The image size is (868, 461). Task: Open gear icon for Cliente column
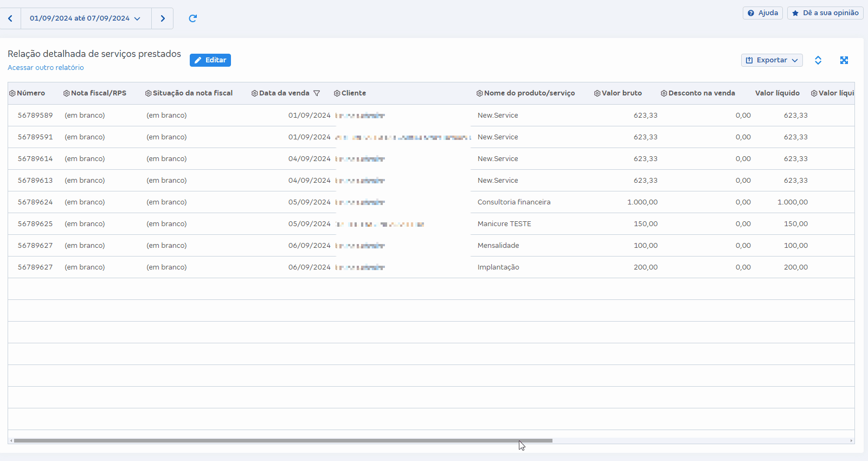click(x=337, y=93)
